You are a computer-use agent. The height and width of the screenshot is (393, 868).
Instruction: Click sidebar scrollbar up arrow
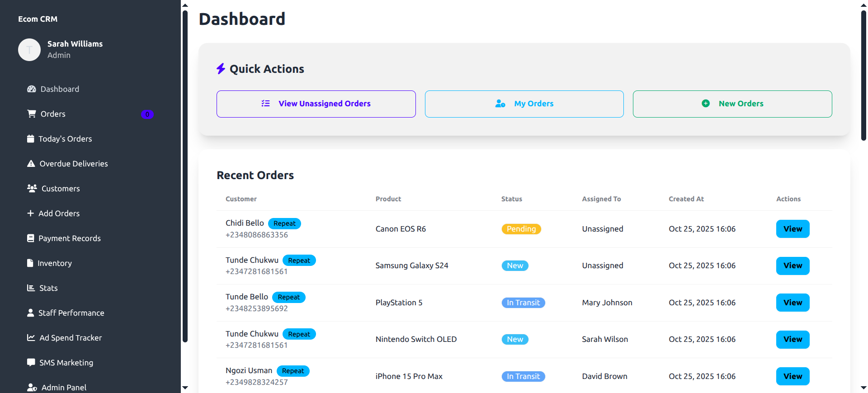[x=185, y=5]
